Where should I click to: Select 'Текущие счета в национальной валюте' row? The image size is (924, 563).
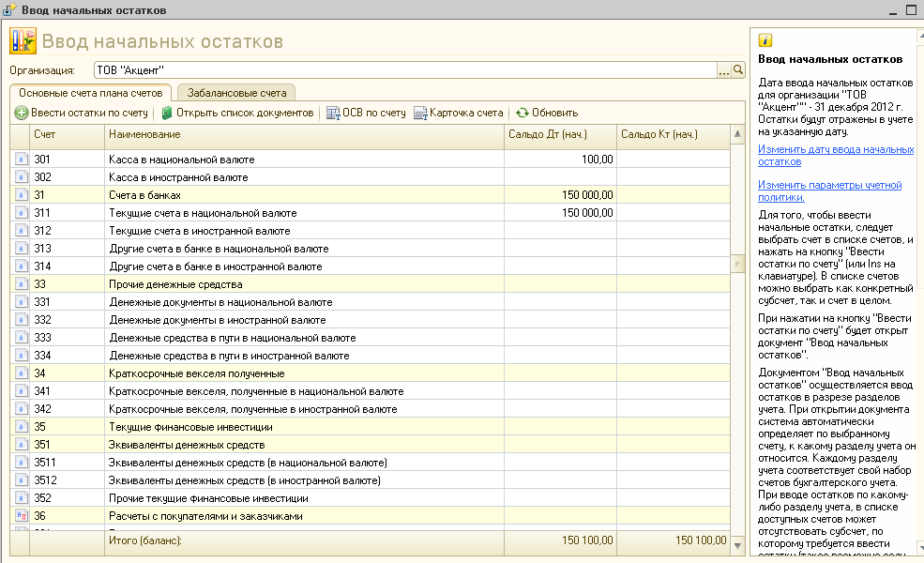tap(371, 213)
